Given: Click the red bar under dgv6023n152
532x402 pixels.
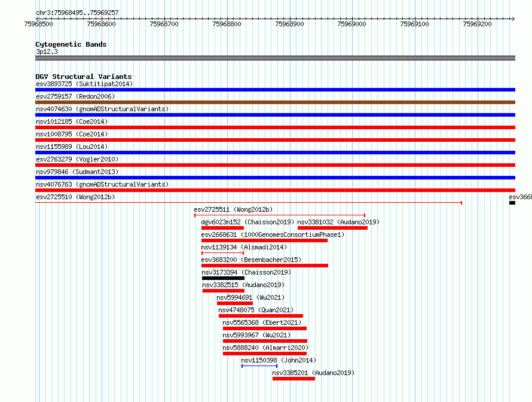Looking at the screenshot, I should point(222,228).
